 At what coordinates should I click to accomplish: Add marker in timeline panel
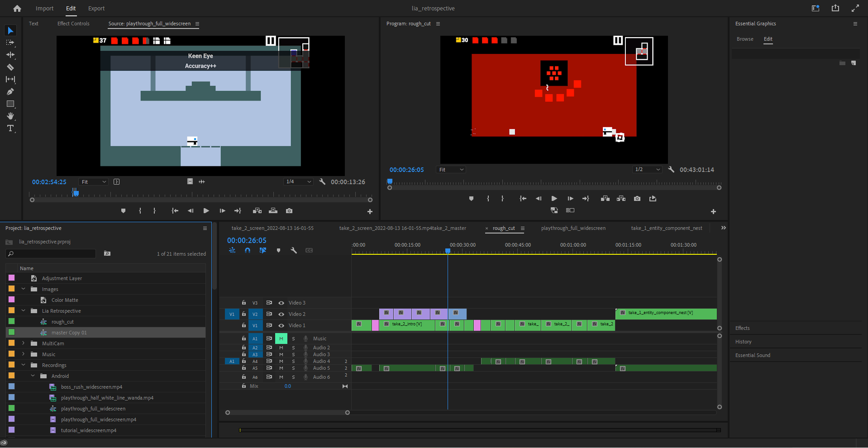click(278, 250)
